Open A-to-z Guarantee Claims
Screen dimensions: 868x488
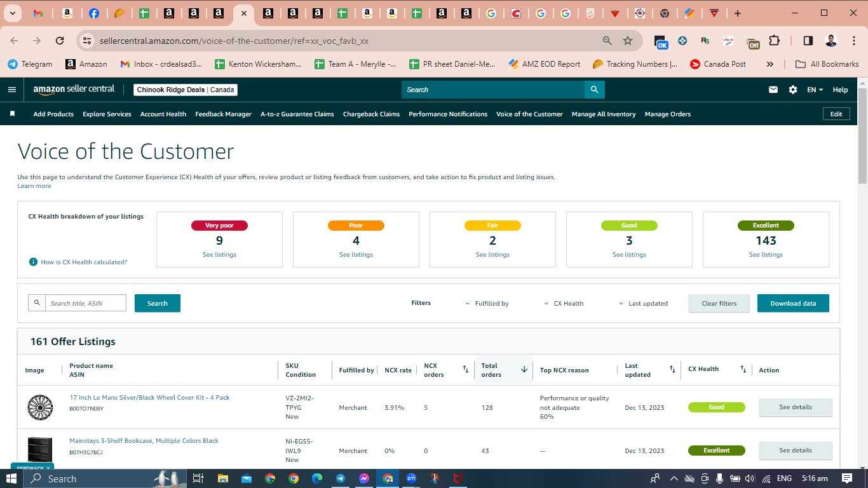click(x=297, y=114)
